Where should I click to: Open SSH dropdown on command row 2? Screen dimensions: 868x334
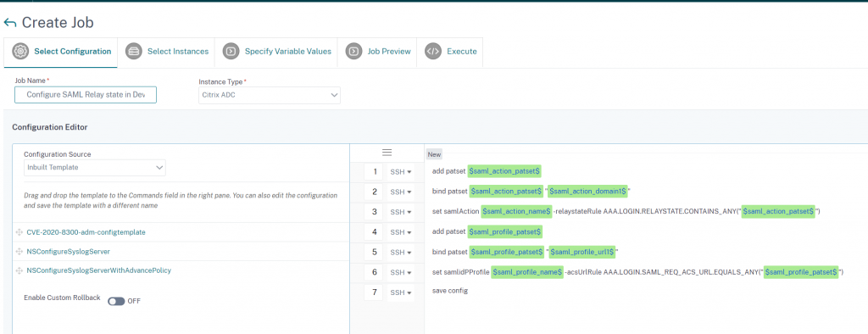(x=401, y=192)
